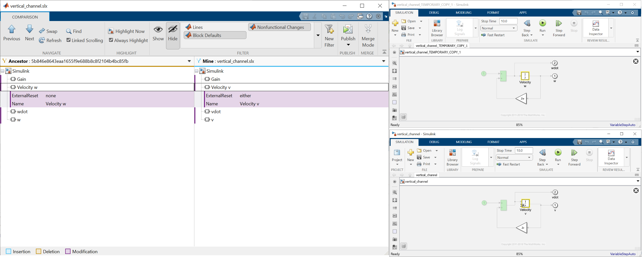Collapse the Mine Simulink tree node
The width and height of the screenshot is (644, 257).
(x=197, y=71)
